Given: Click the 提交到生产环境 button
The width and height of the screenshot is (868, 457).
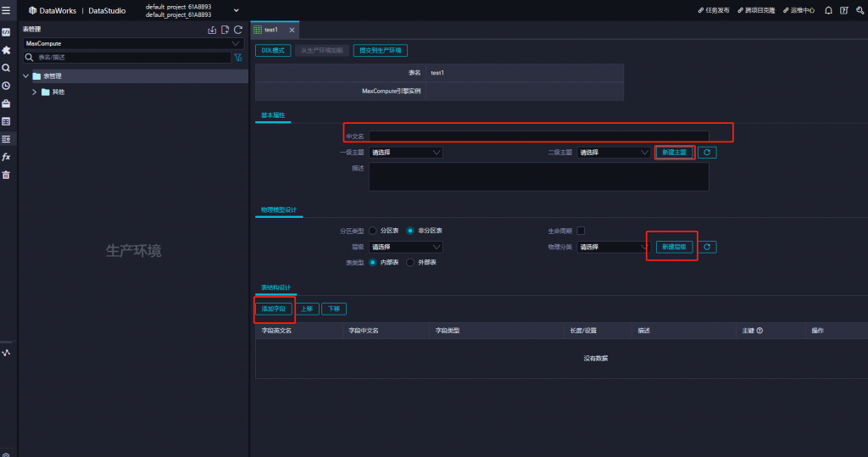Looking at the screenshot, I should pos(381,50).
